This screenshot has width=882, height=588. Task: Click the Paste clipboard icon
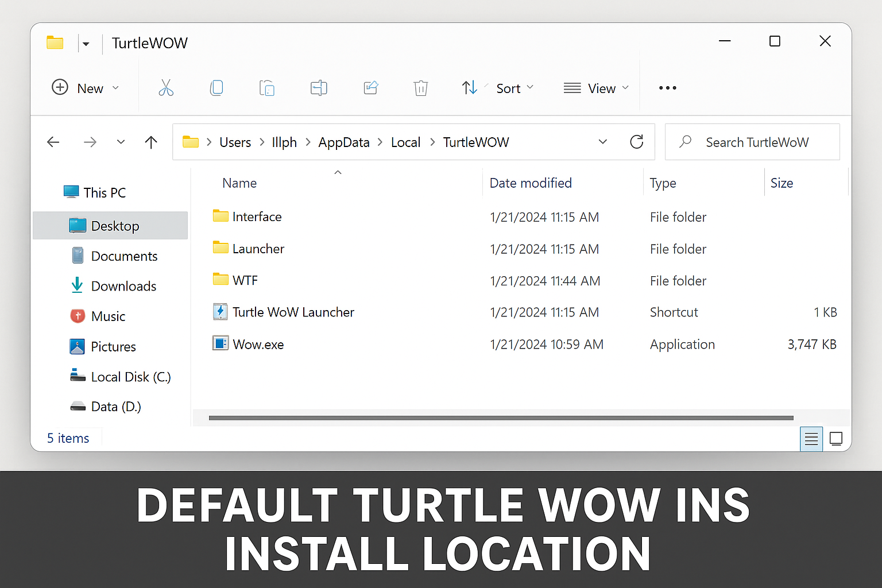click(x=267, y=88)
